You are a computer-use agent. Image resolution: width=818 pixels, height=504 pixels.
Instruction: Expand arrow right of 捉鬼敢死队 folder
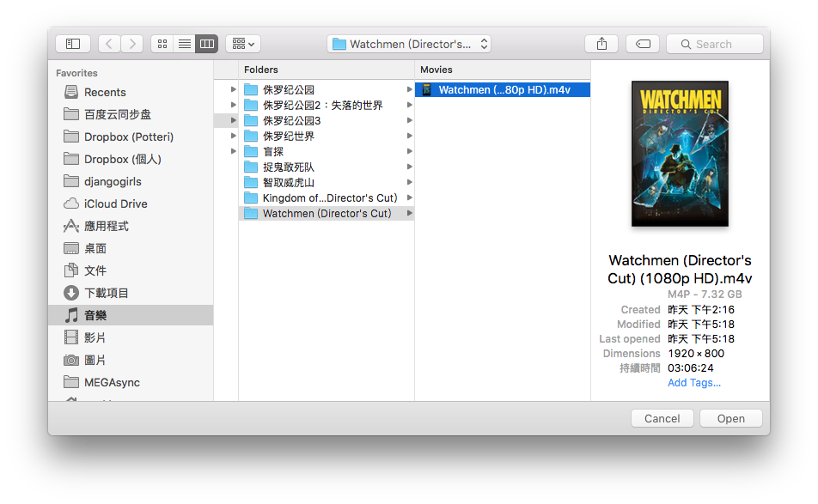pos(410,167)
